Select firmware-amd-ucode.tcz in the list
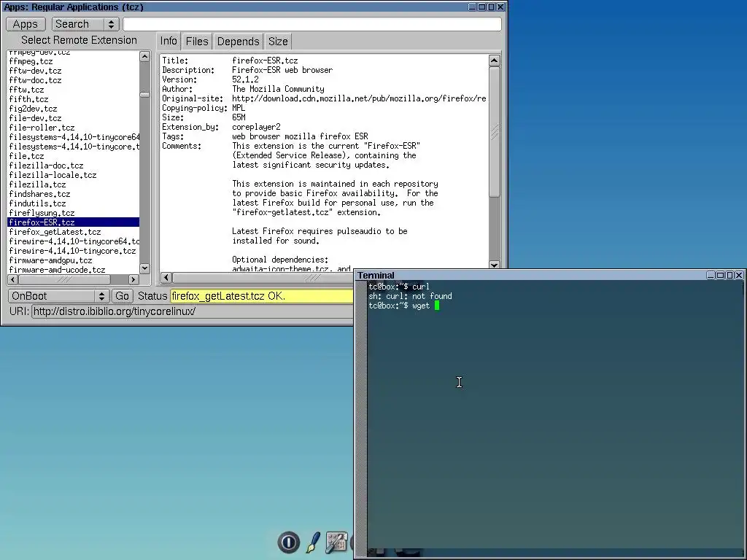Image resolution: width=747 pixels, height=560 pixels. [x=73, y=270]
